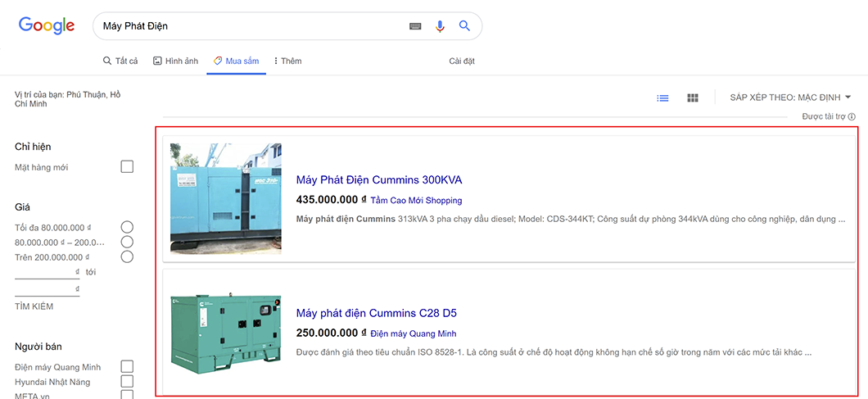Click the green Cummins C28 D5 thumbnail

(226, 333)
